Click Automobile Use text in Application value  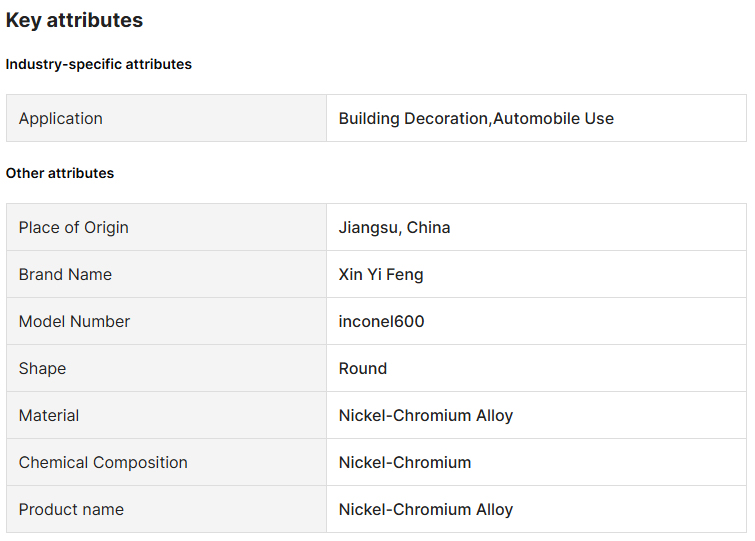click(x=554, y=118)
